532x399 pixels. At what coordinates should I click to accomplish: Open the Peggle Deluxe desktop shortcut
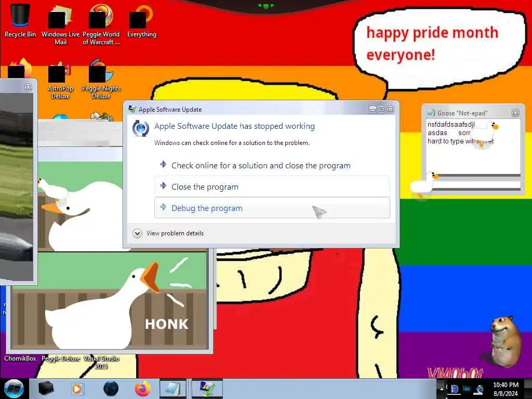pyautogui.click(x=61, y=358)
